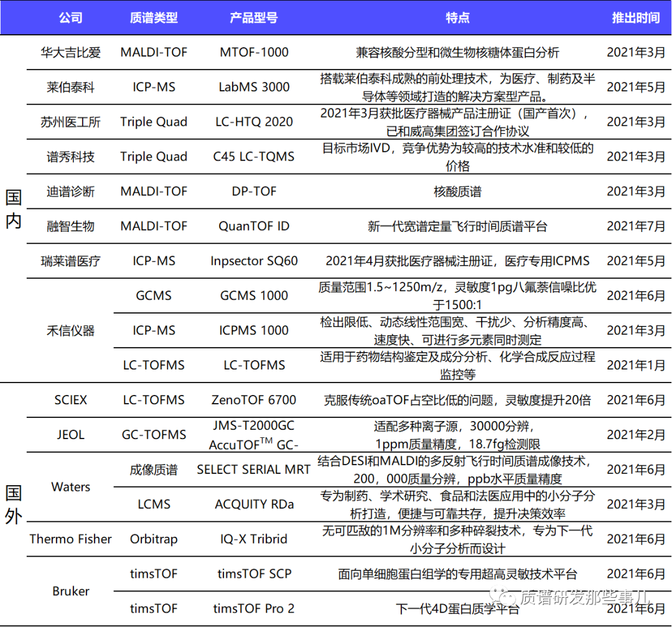Viewport: 672px width, 627px height.
Task: Click the 质谱类型 column header
Action: click(154, 17)
